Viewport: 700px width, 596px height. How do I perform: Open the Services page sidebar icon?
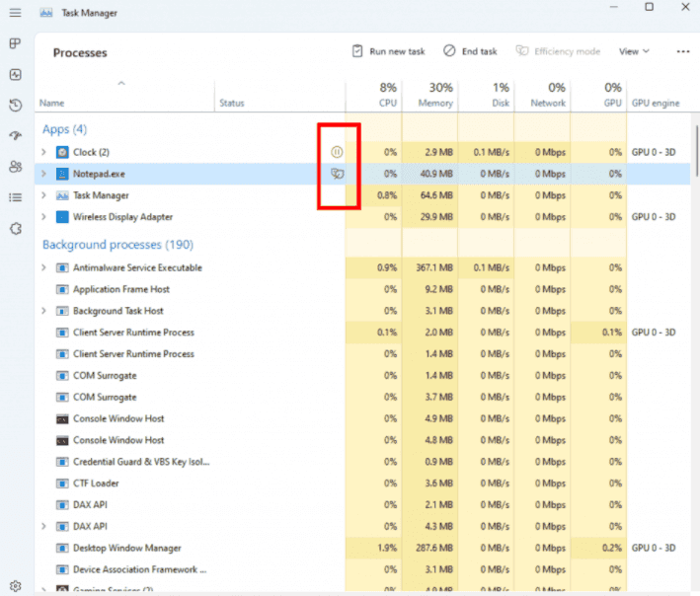click(x=16, y=229)
